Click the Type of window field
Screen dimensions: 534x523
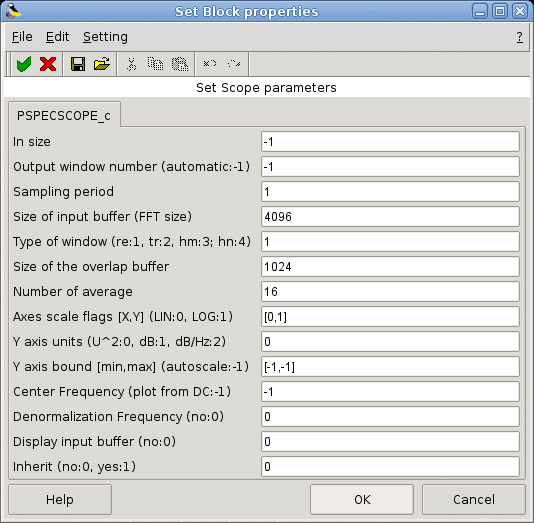(390, 242)
